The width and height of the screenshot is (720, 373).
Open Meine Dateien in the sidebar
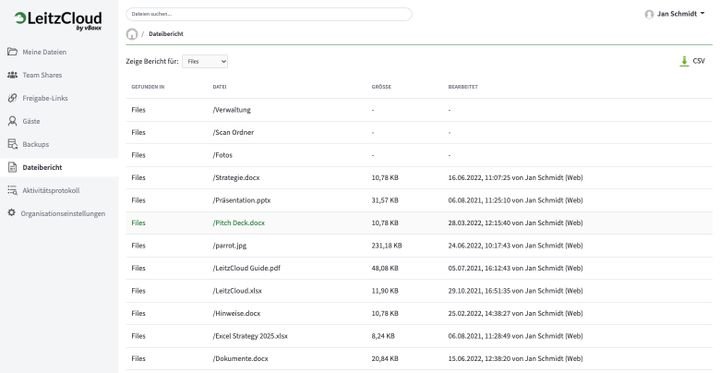click(44, 52)
